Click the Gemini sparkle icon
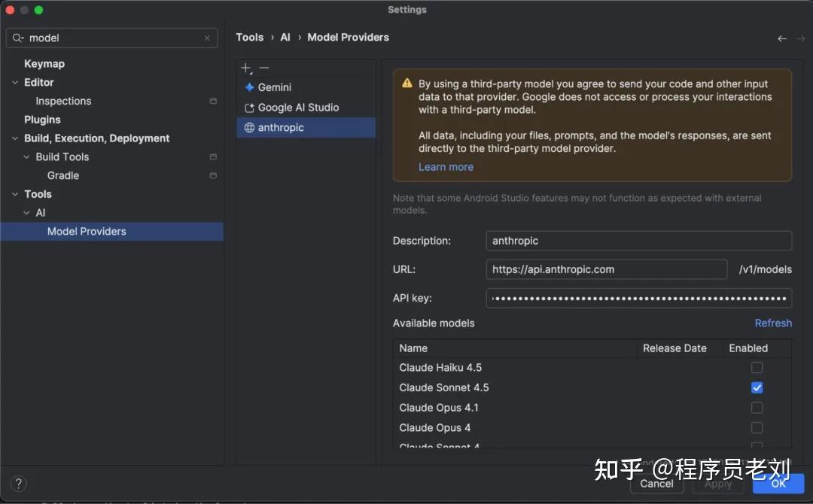The image size is (813, 504). [249, 87]
